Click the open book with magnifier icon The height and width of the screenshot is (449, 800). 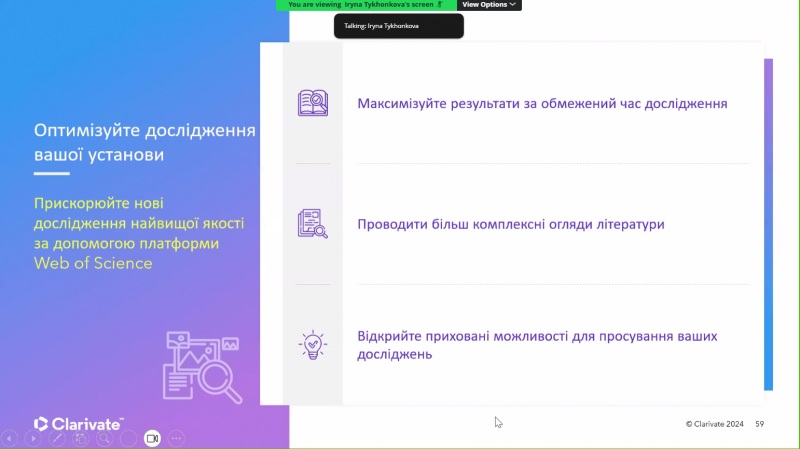point(313,103)
